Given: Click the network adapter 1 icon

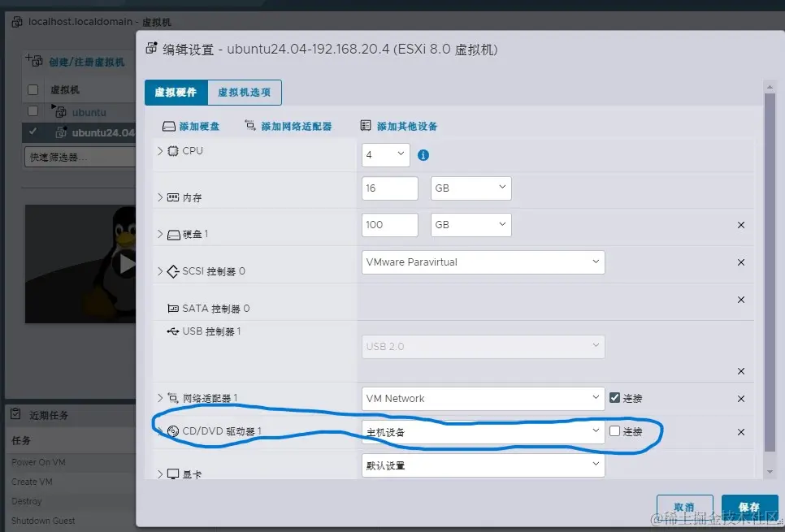Looking at the screenshot, I should tap(173, 398).
